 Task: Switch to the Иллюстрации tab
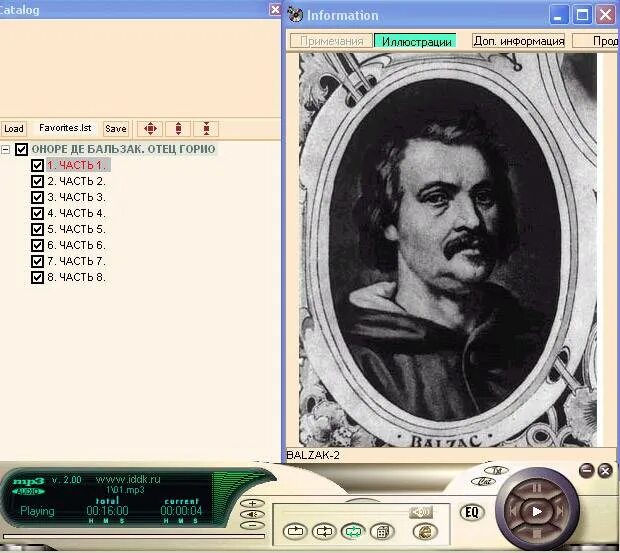point(416,41)
